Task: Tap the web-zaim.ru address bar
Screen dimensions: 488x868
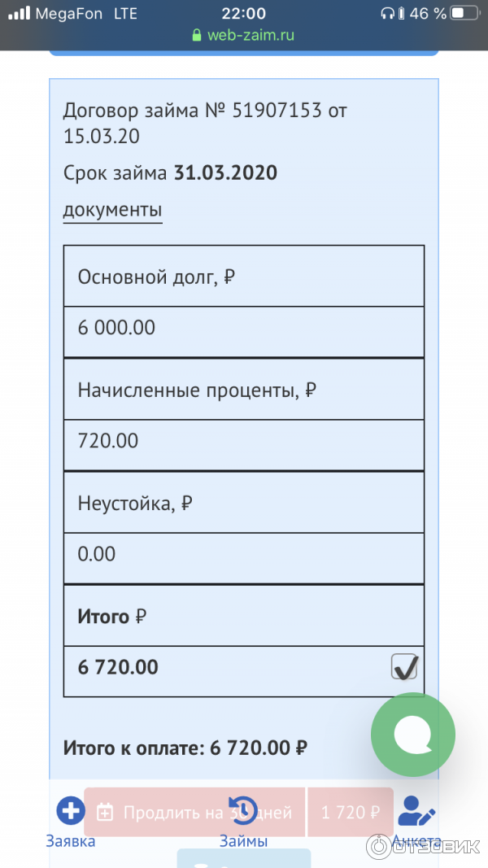Action: (x=244, y=36)
